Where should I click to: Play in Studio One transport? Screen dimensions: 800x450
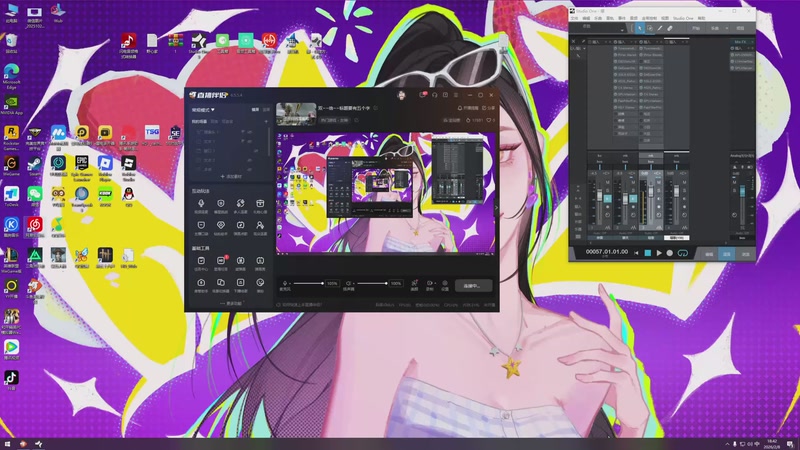pyautogui.click(x=659, y=253)
